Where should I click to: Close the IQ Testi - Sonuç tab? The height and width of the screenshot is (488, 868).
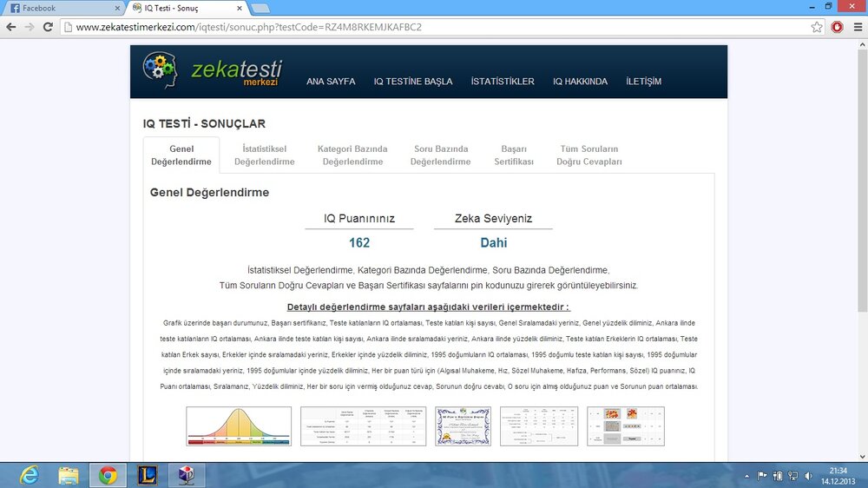pos(240,9)
